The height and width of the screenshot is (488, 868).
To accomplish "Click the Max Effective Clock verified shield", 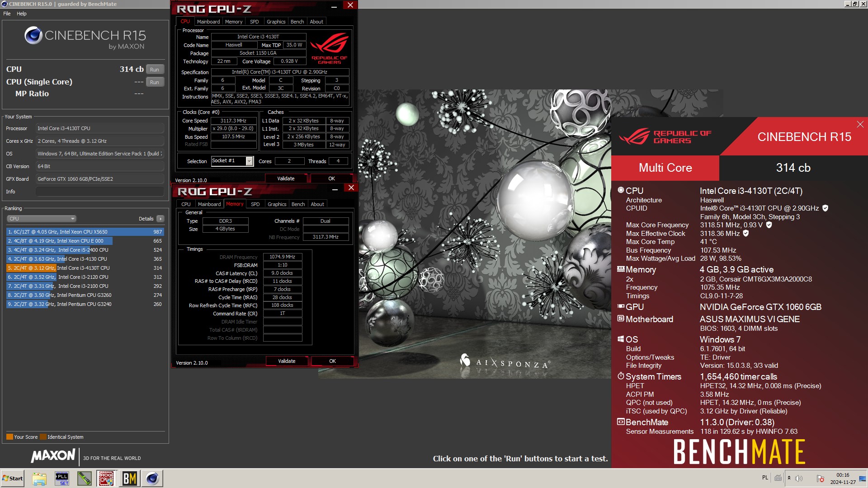I will [x=745, y=234].
